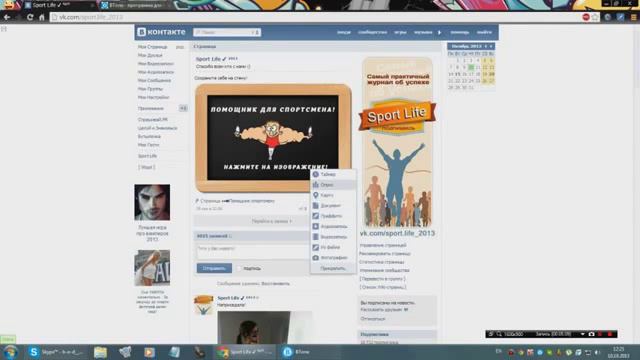Screen dimensions: 640x360
Task: Click the address bar URL
Action: coord(91,17)
